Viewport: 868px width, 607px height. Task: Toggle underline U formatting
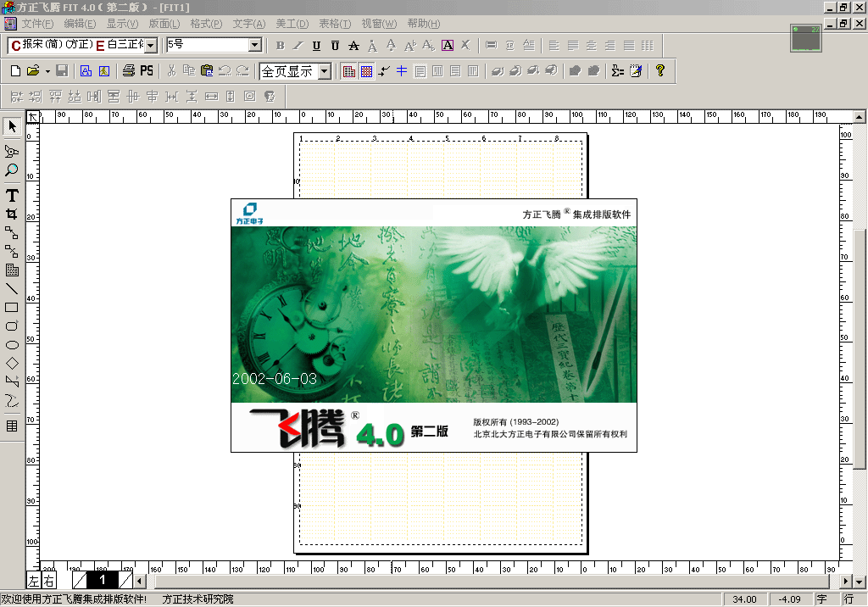click(317, 46)
